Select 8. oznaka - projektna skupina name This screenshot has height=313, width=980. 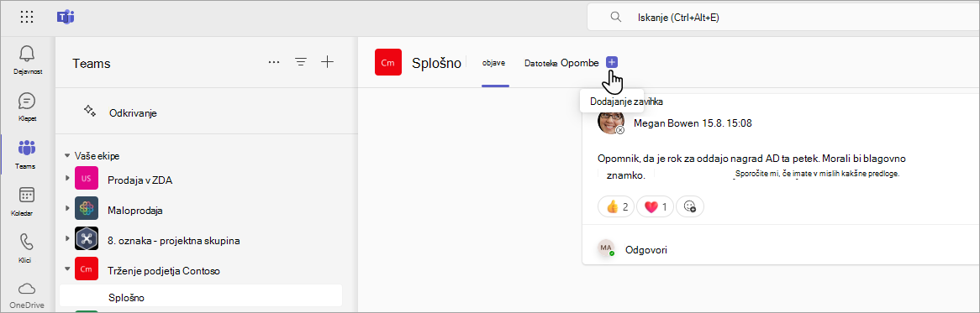tap(174, 240)
